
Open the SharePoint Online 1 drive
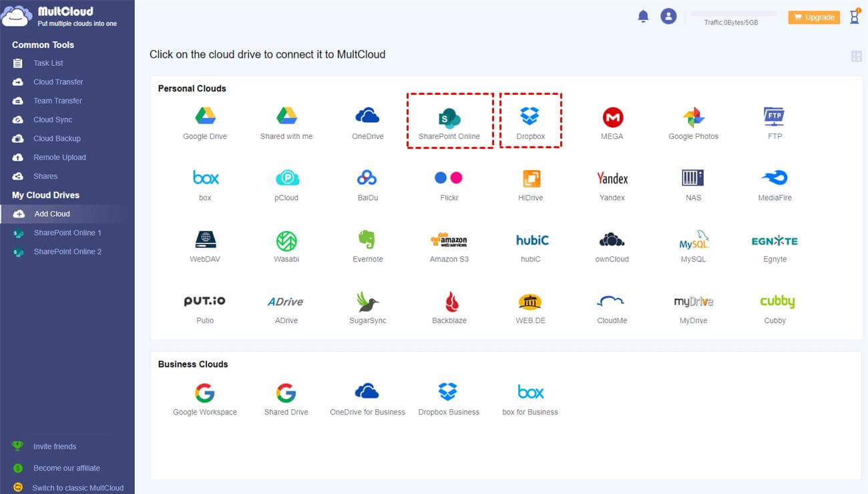click(x=67, y=233)
